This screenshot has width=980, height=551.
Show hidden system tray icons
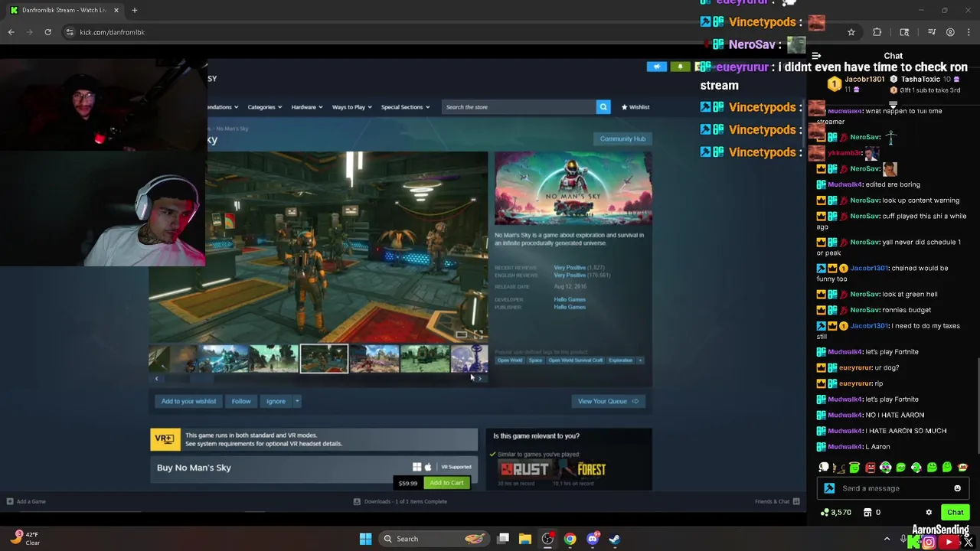coord(887,539)
